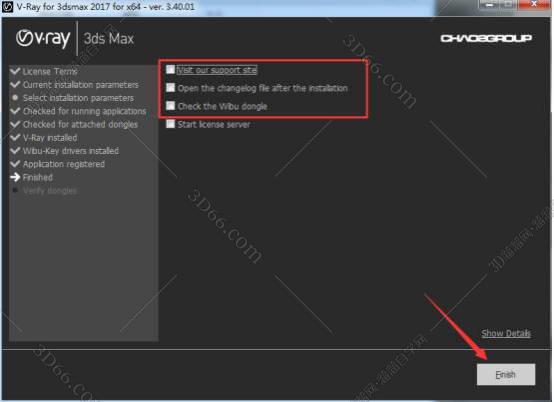
Task: Enable 'Open the changelog file after the installation'
Action: tap(171, 88)
